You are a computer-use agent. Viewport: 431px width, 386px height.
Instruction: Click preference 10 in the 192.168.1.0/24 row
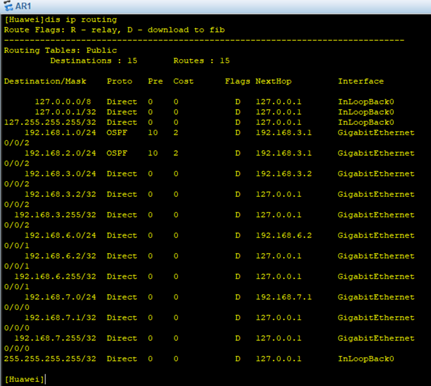(153, 133)
